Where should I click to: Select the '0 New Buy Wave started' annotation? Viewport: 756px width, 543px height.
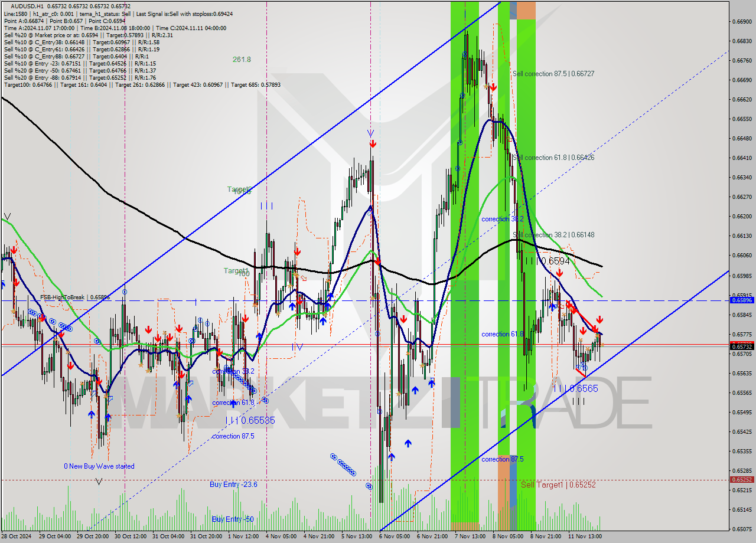tap(99, 466)
